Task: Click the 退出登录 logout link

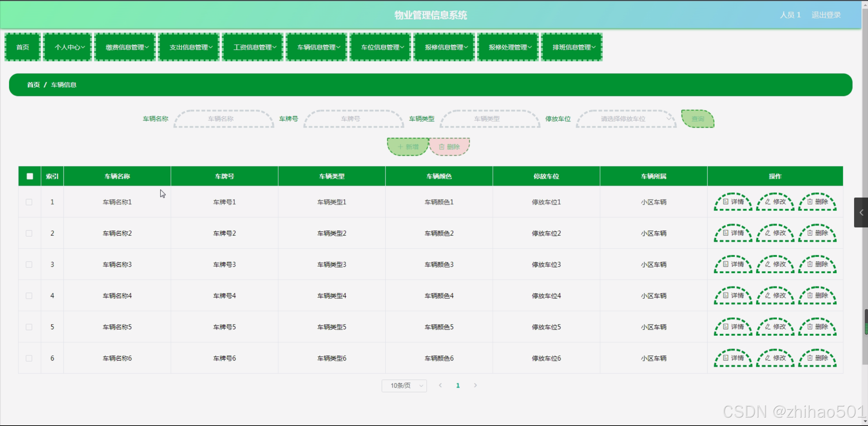Action: 826,15
